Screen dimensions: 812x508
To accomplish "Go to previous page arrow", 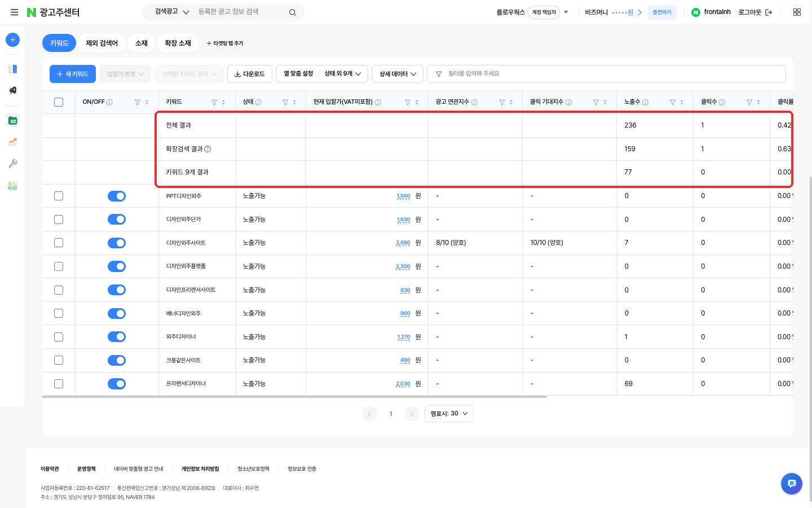I will click(x=369, y=414).
